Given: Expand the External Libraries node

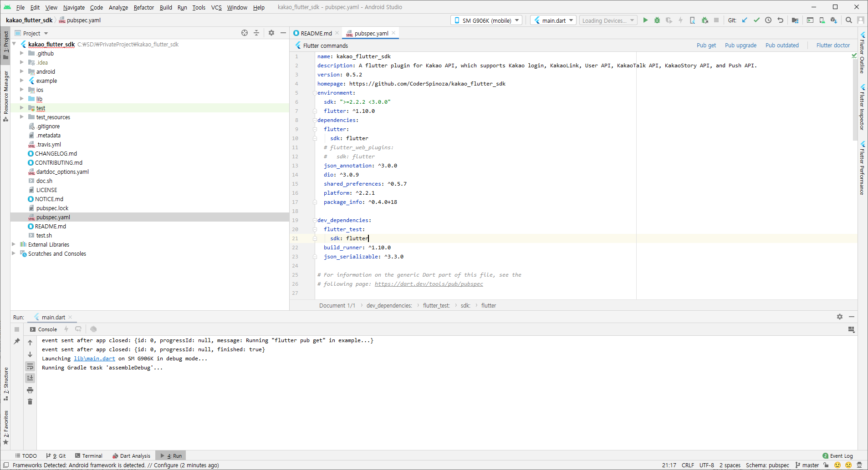Looking at the screenshot, I should (14, 244).
